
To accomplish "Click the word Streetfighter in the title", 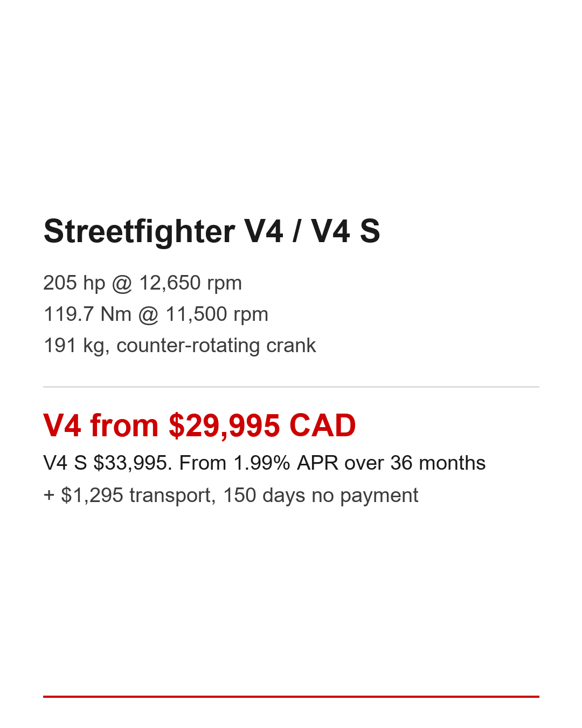I will tap(139, 231).
